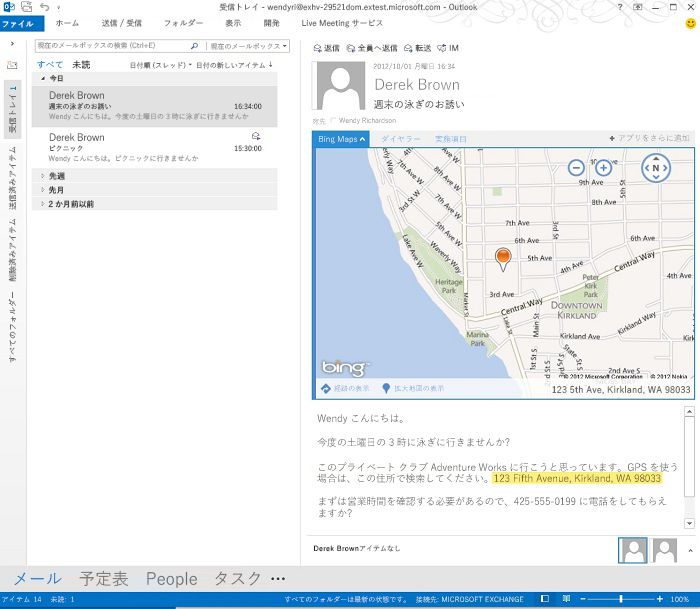This screenshot has width=700, height=609.
Task: Open すべてのフォルダー vertical label
Action: [x=12, y=327]
